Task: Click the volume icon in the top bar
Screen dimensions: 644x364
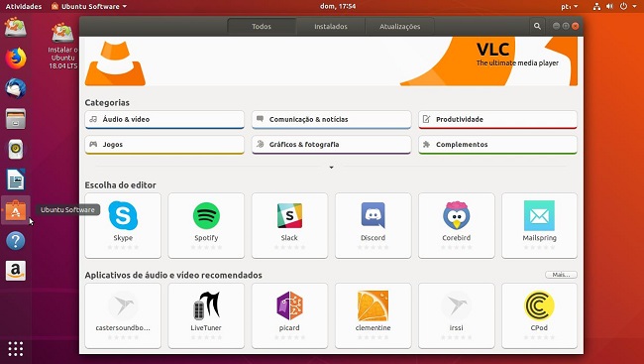Action: point(610,6)
